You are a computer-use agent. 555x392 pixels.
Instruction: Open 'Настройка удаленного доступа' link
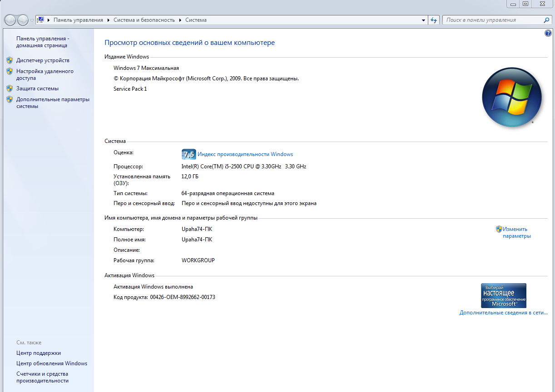pyautogui.click(x=45, y=74)
